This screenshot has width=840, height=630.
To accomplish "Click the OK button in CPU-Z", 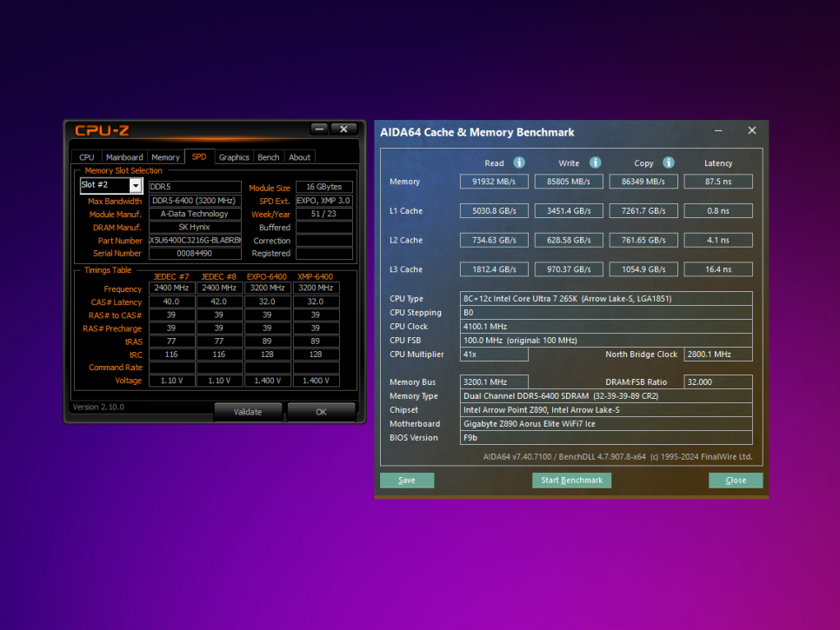I will click(x=321, y=412).
